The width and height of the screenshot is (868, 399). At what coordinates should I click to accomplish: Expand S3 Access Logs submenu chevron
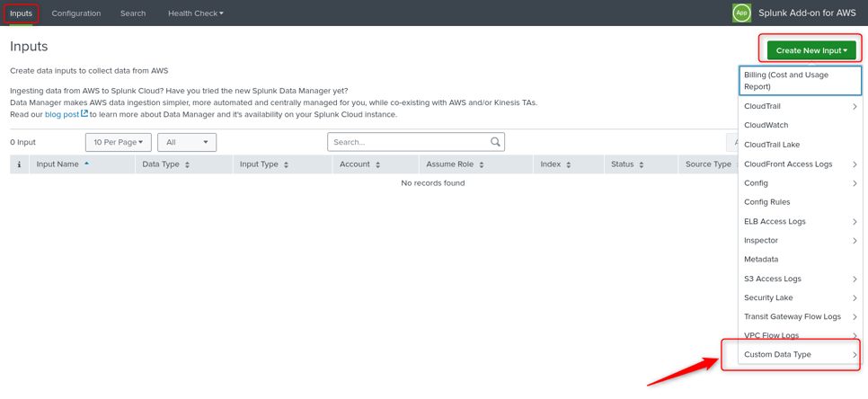(855, 279)
